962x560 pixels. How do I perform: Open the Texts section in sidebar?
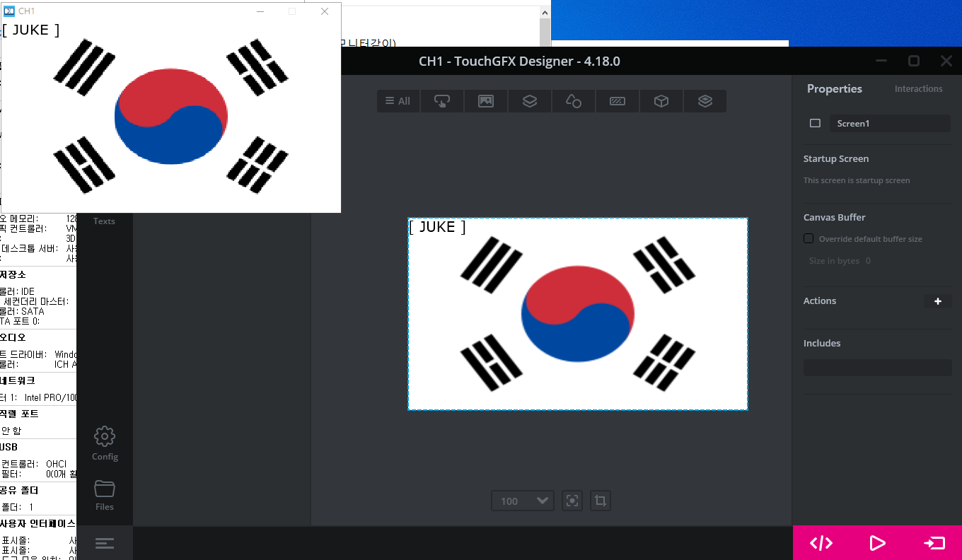104,221
